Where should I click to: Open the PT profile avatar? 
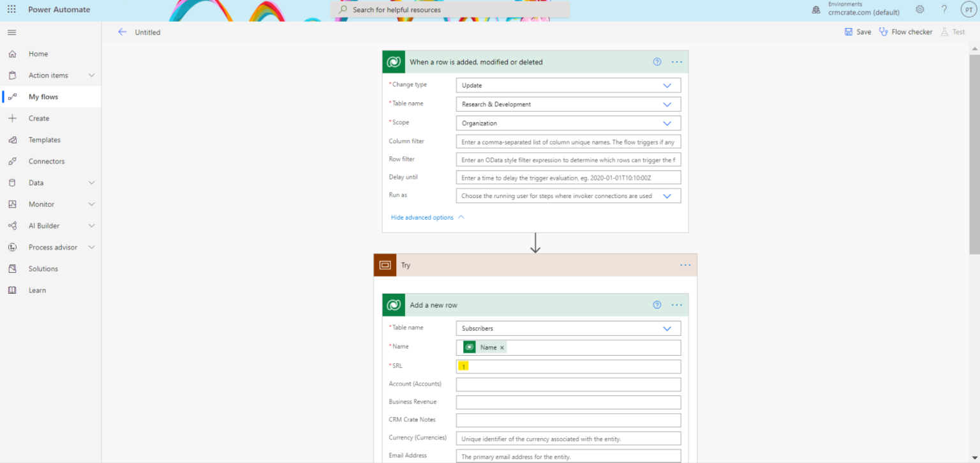969,9
